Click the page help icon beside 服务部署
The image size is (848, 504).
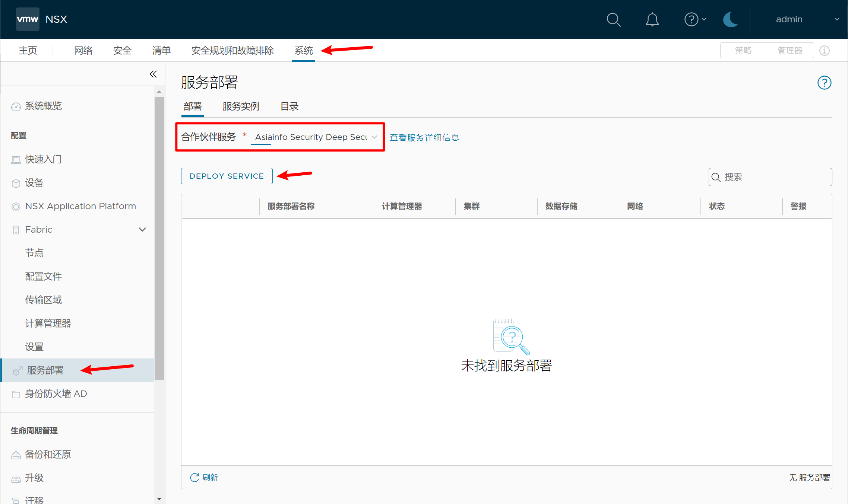point(824,83)
